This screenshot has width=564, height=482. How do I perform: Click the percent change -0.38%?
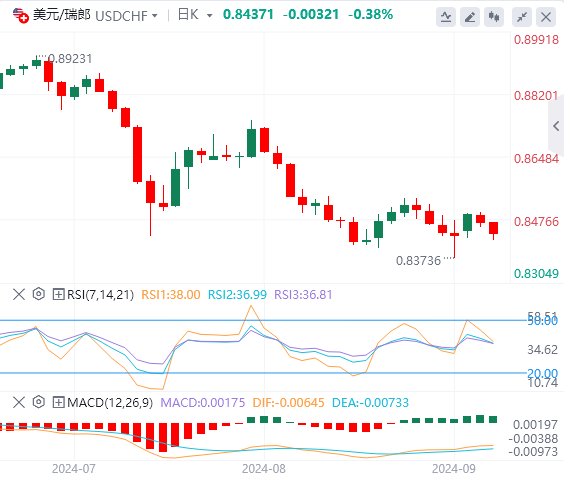click(370, 15)
